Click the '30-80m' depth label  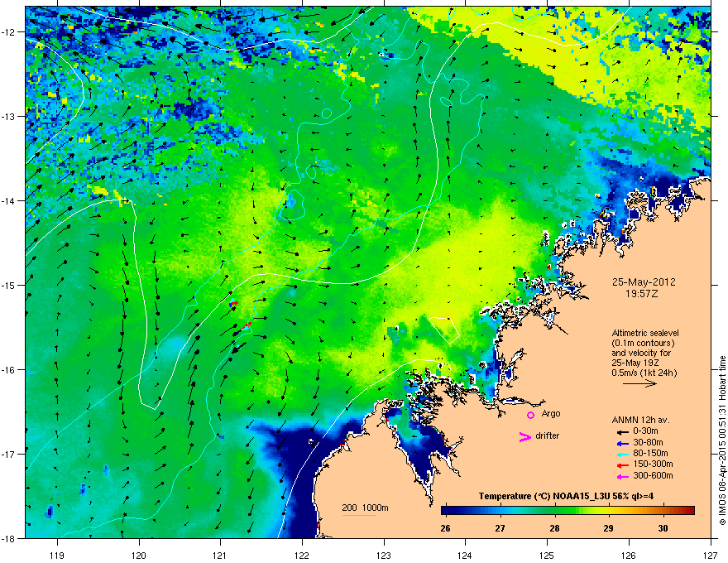click(648, 442)
